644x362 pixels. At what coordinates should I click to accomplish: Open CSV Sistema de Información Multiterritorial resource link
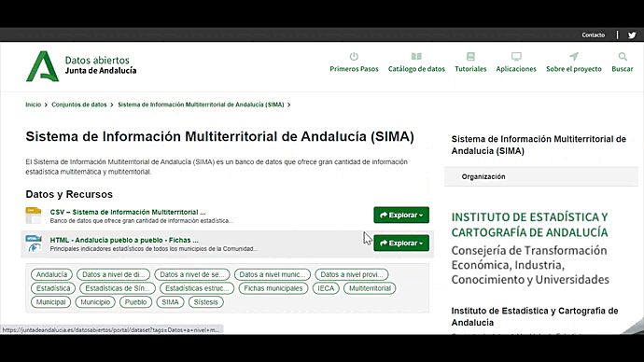pos(128,212)
